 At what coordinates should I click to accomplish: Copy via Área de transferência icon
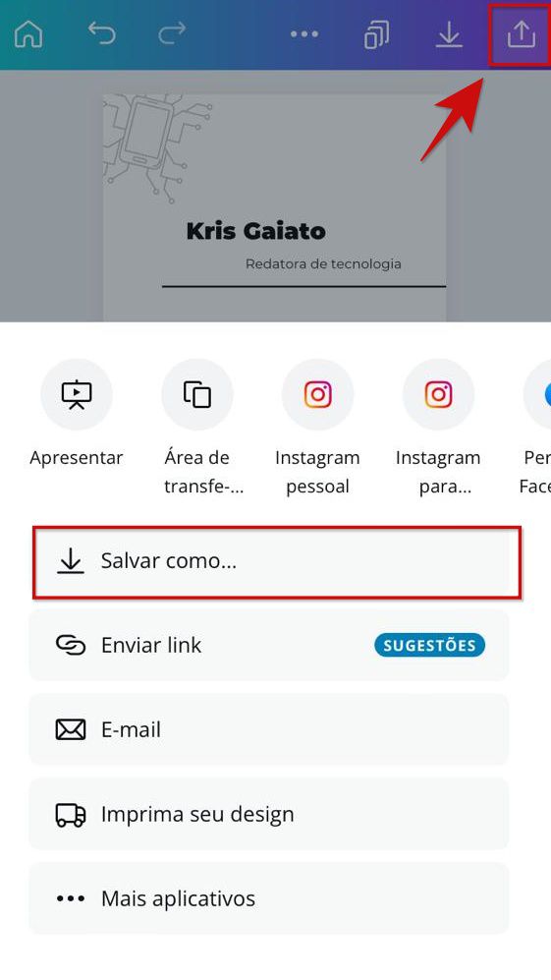pos(197,394)
